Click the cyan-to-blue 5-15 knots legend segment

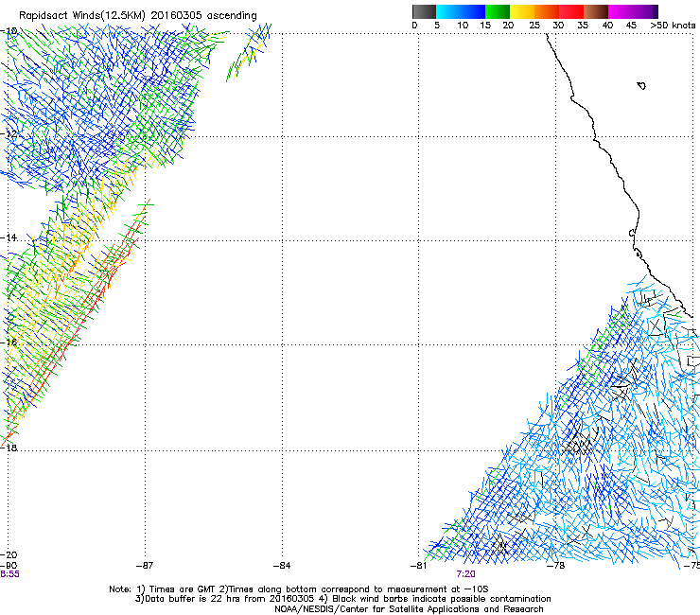coord(461,11)
